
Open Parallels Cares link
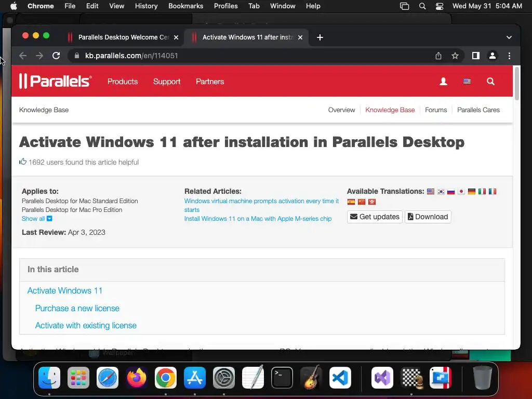point(478,110)
